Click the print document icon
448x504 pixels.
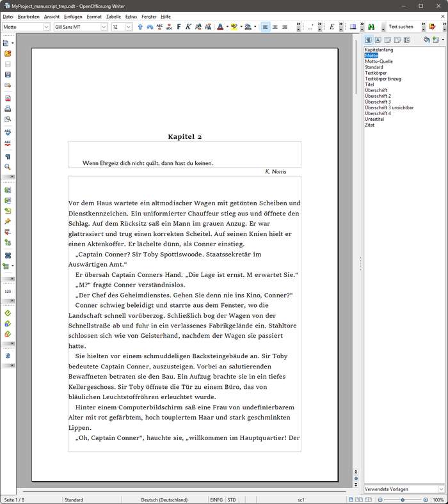point(8,109)
